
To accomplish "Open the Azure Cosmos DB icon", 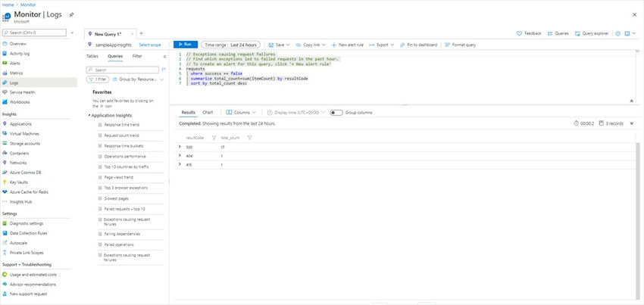I will [x=5, y=173].
